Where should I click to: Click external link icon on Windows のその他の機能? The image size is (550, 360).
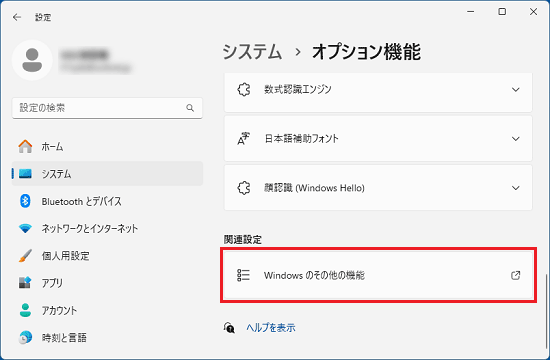[x=516, y=275]
